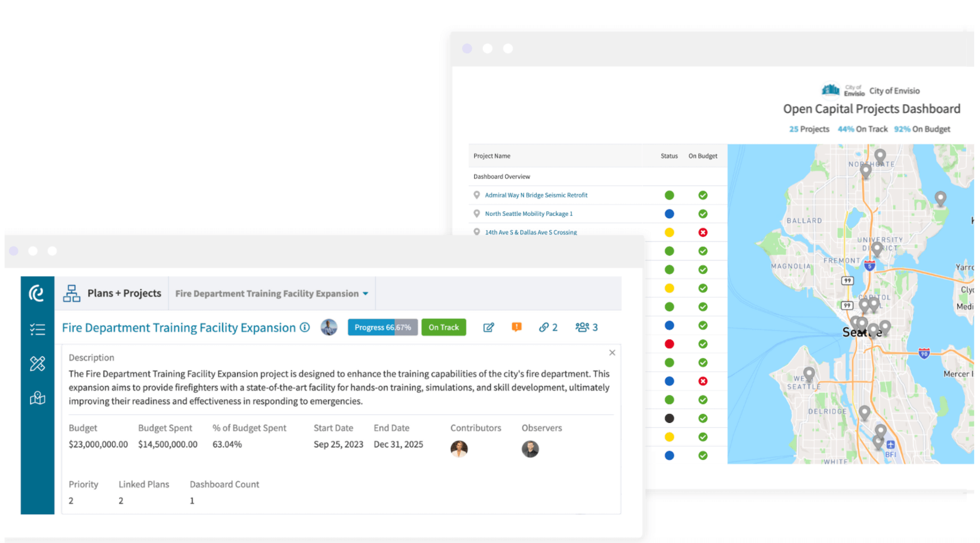Click red over-budget X in 14th Ave S row
The image size is (980, 543).
coord(703,232)
